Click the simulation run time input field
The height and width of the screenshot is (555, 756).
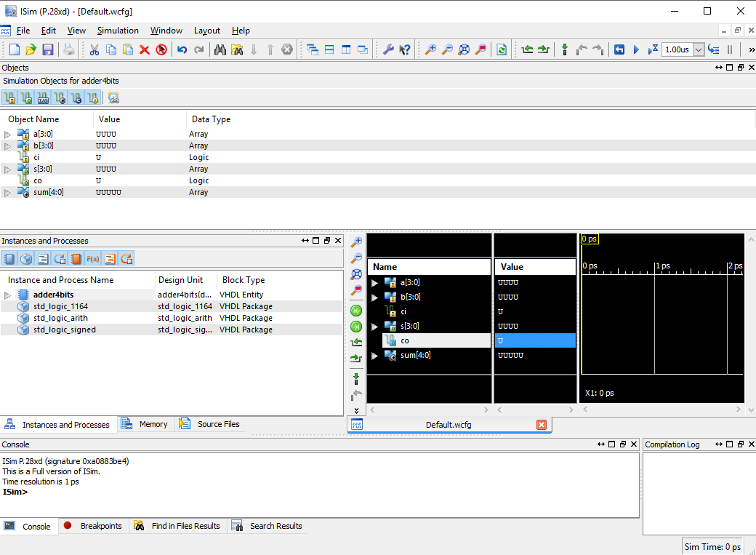(x=677, y=49)
